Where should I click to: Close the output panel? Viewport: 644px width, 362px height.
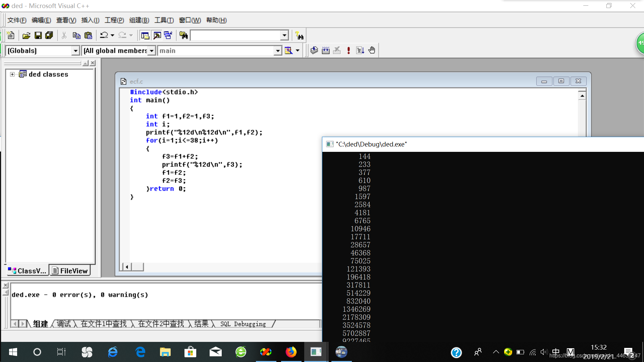(5, 285)
